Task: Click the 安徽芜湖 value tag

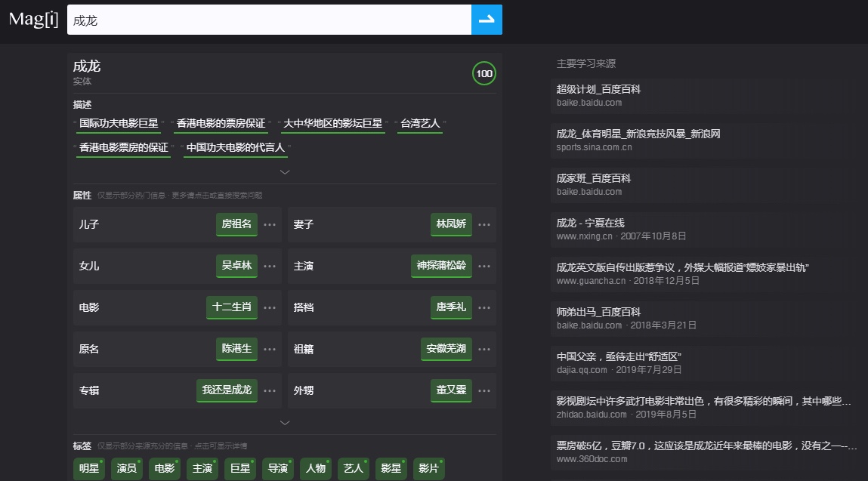Action: pos(446,349)
